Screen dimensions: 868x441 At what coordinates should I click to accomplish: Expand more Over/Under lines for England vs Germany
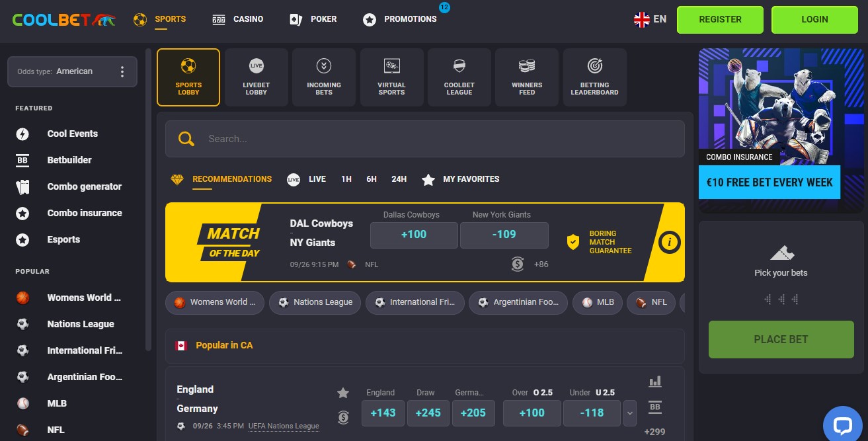(x=629, y=413)
